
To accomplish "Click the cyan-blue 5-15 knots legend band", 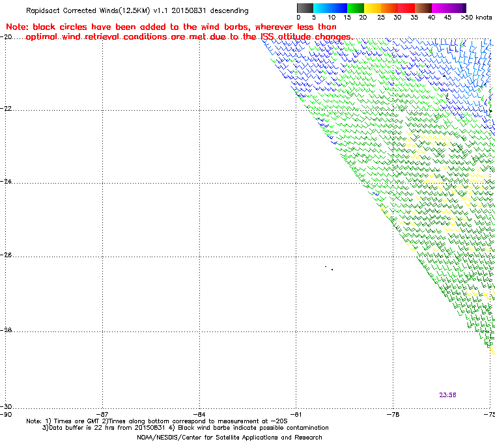I will click(330, 8).
